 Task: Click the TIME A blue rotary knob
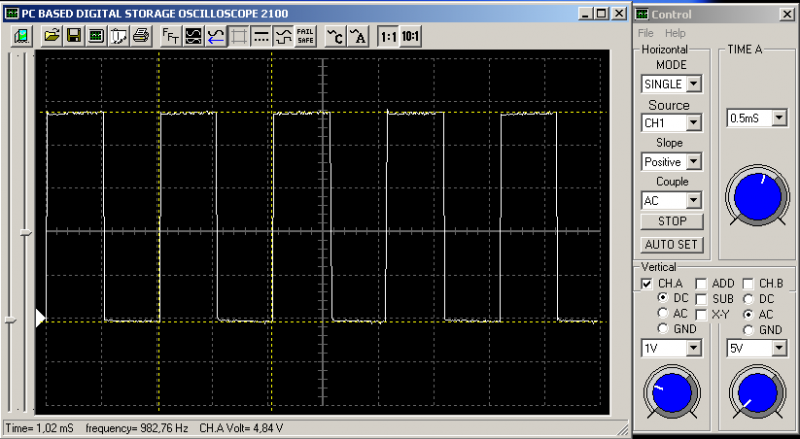[756, 195]
